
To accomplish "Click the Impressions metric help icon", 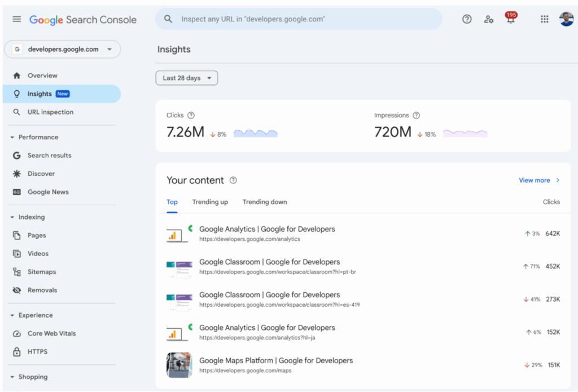I will 416,116.
